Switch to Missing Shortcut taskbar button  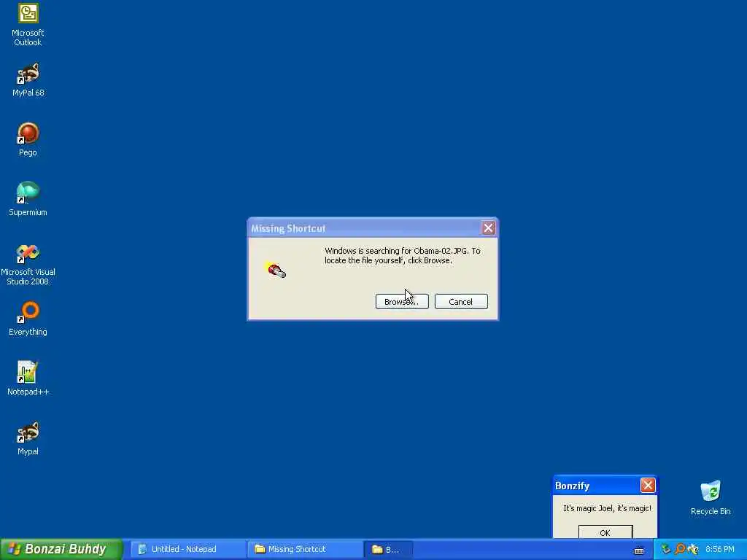tap(305, 549)
